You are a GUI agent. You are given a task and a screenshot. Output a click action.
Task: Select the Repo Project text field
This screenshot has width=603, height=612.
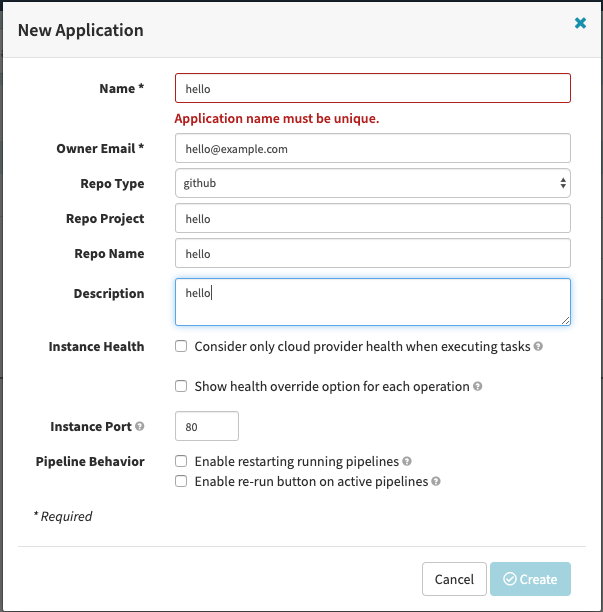373,218
